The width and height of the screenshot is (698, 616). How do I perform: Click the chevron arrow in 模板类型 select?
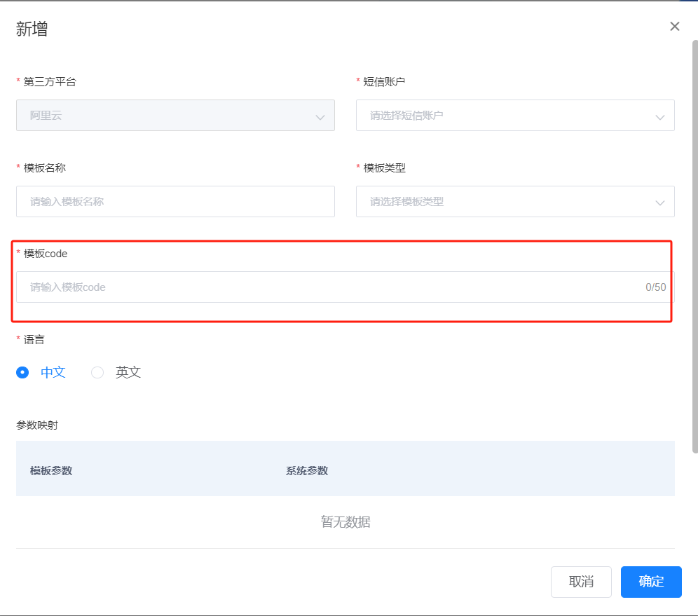click(x=659, y=203)
